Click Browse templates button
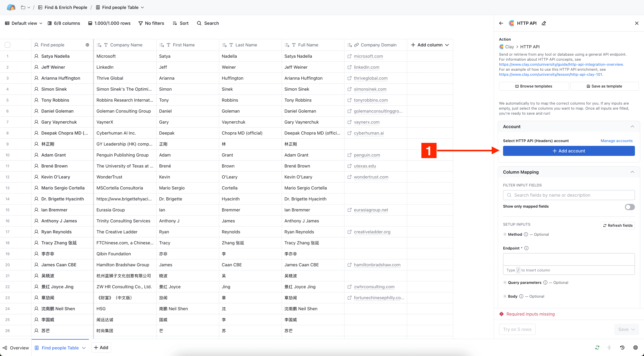Viewport: 644px width, 356px height. pos(534,86)
